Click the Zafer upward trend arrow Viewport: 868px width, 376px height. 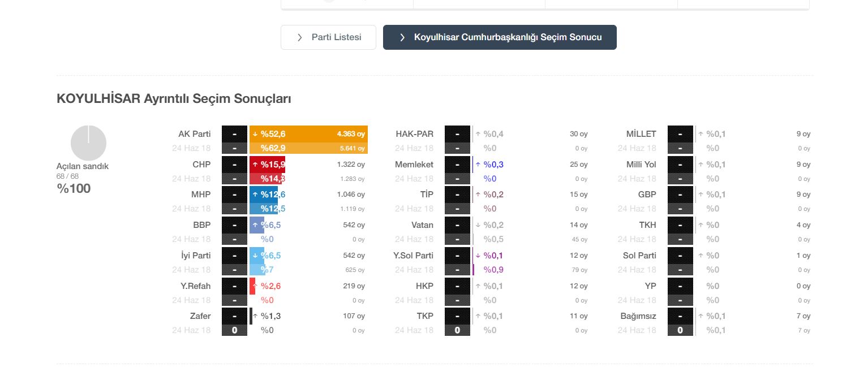[255, 316]
